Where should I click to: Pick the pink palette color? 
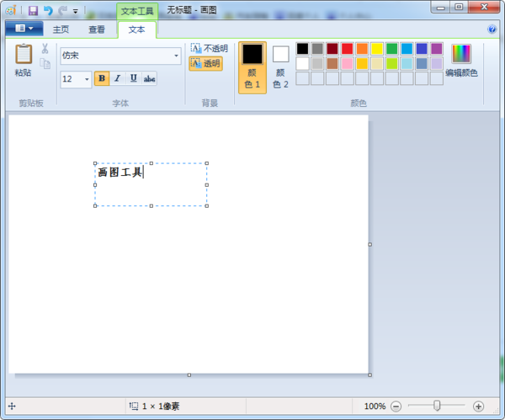pyautogui.click(x=347, y=63)
